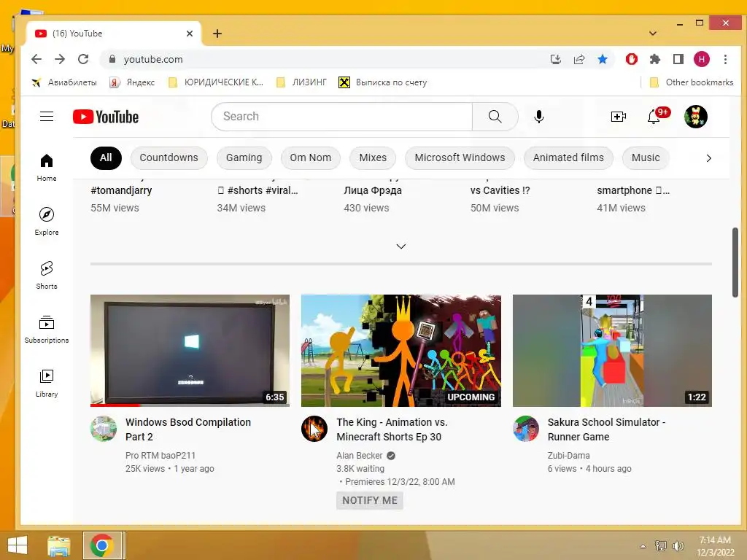Open Яндекс bookmark

[x=133, y=82]
